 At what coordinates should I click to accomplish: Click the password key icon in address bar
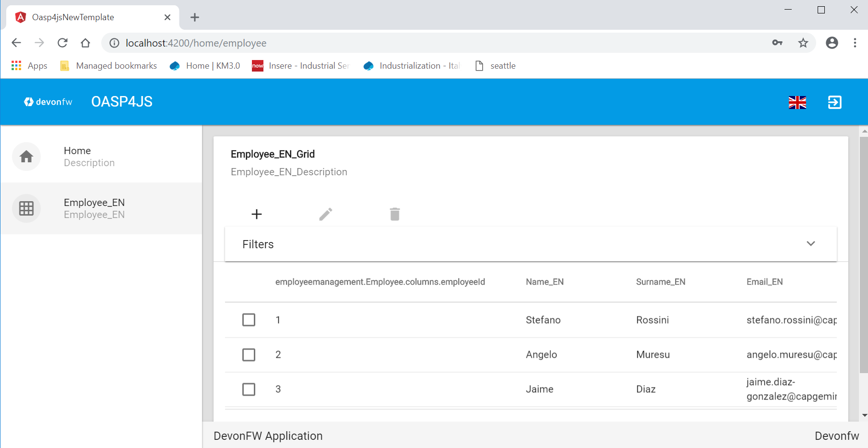pyautogui.click(x=777, y=43)
